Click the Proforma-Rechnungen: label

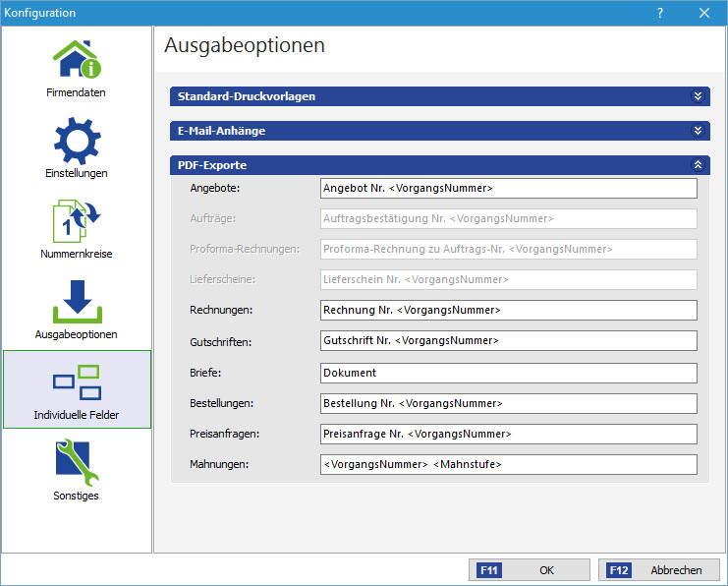[245, 249]
